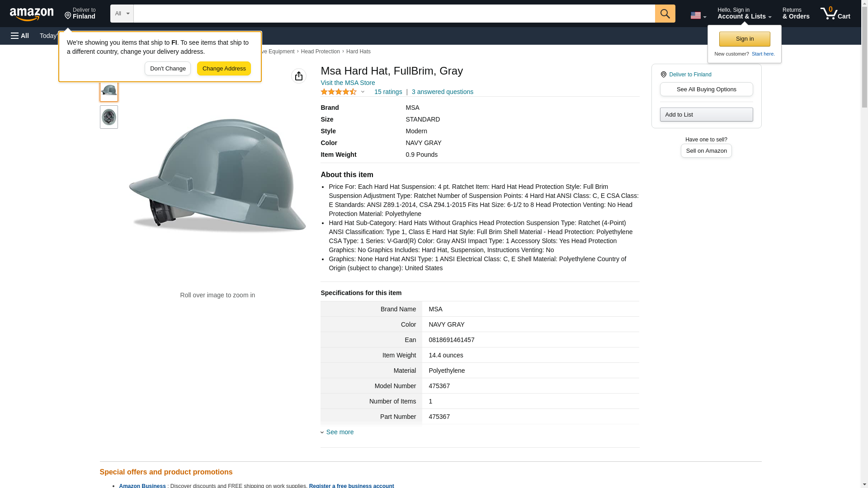
Task: Click the star rating icons
Action: 339,92
